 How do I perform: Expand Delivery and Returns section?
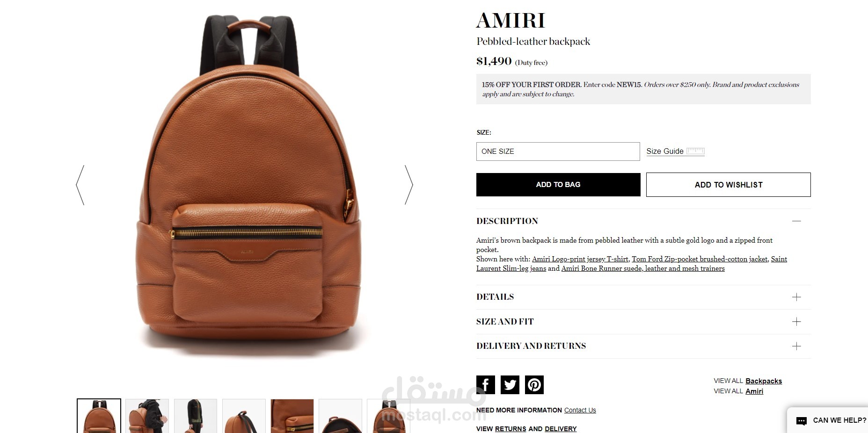[x=643, y=346]
